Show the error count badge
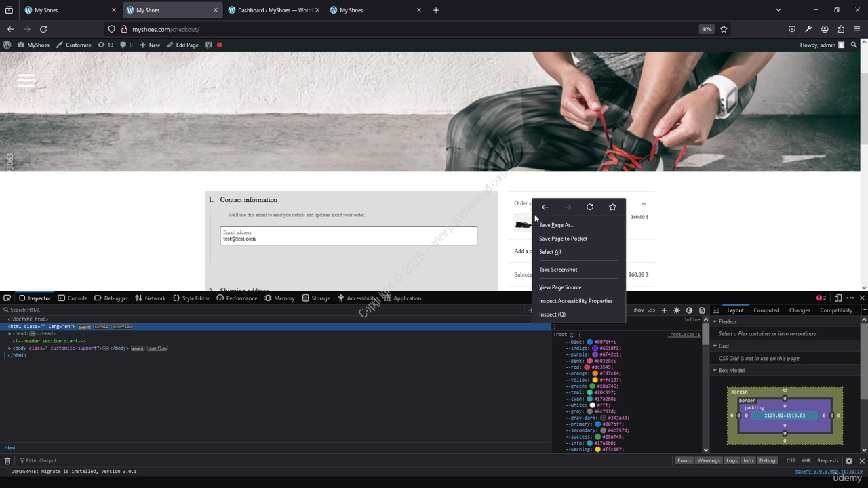 (821, 298)
